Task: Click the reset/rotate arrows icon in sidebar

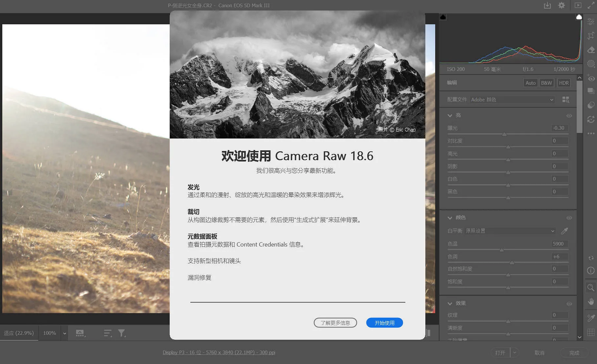Action: click(591, 258)
